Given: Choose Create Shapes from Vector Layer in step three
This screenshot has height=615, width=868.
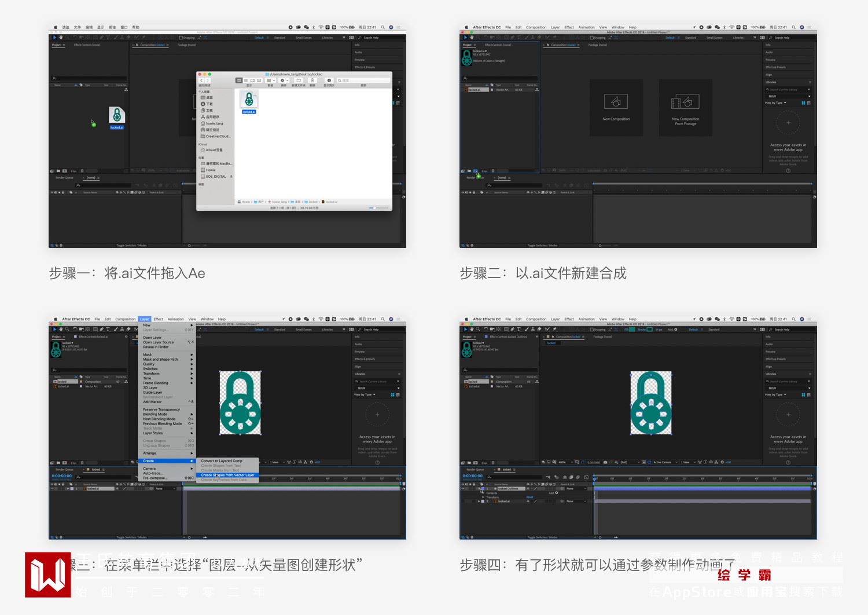Looking at the screenshot, I should point(227,475).
